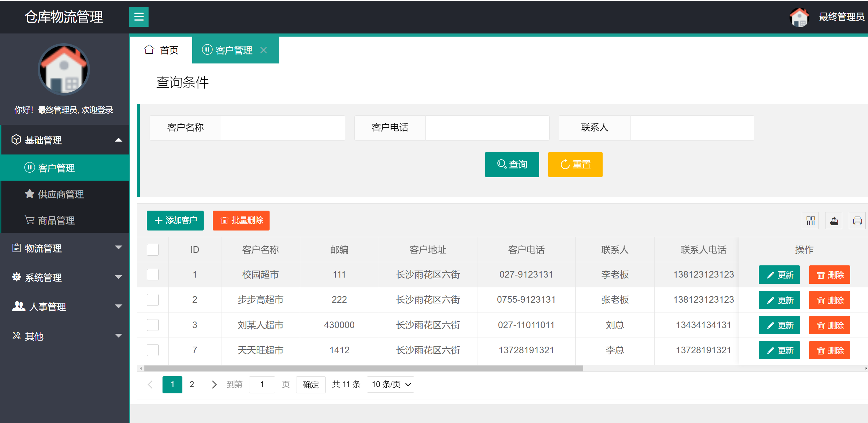Close the 客户管理 tab

[264, 50]
